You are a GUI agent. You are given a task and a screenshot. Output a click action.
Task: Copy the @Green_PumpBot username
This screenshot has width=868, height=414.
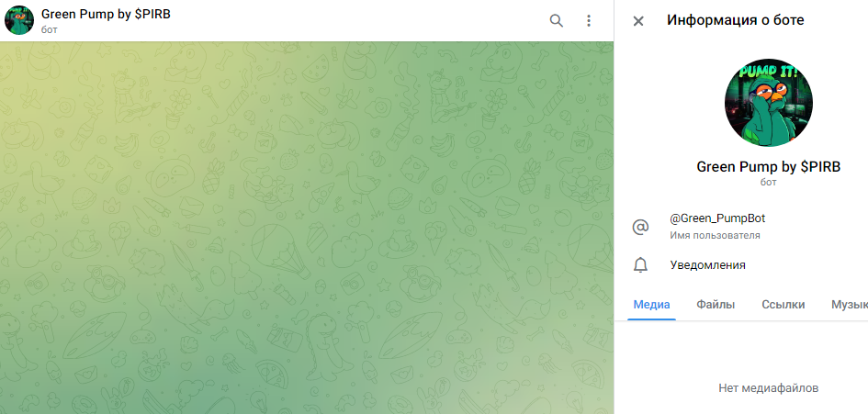[717, 218]
